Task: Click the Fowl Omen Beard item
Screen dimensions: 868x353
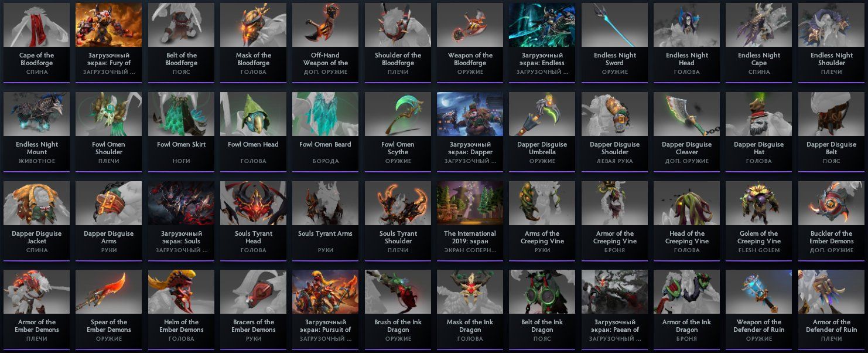Action: [326, 131]
